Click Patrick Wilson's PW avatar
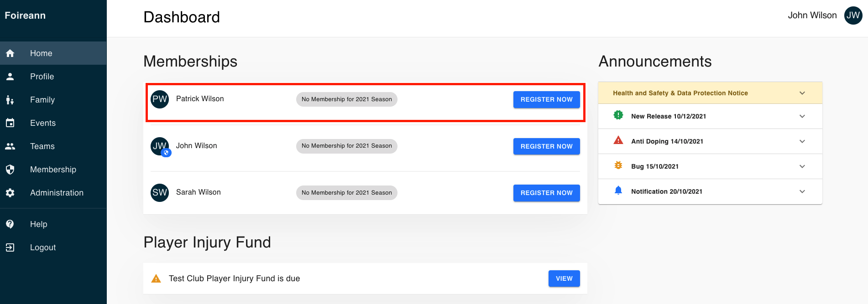The height and width of the screenshot is (304, 868). (x=160, y=99)
